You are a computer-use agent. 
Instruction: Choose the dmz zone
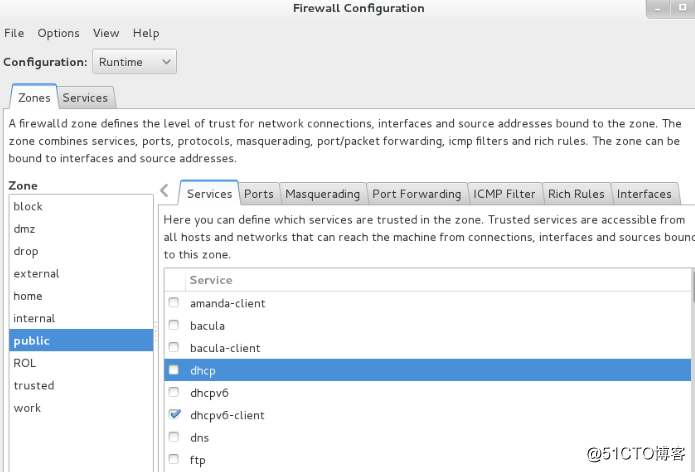pos(24,228)
